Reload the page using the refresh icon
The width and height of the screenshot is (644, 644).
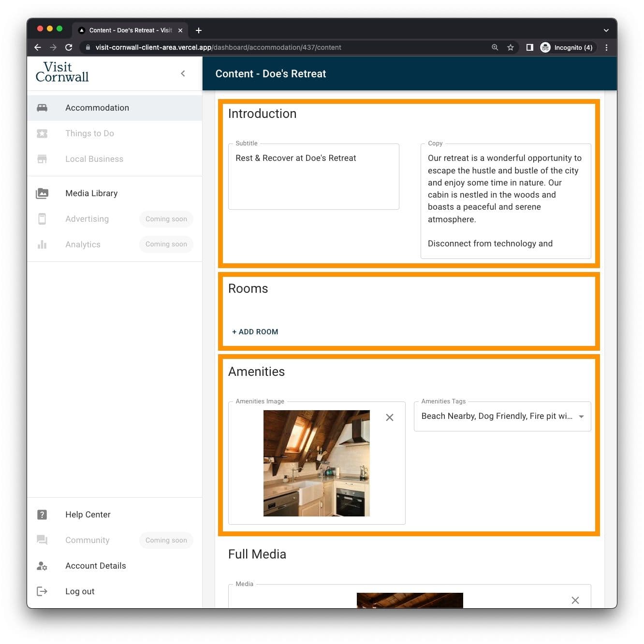(x=69, y=47)
